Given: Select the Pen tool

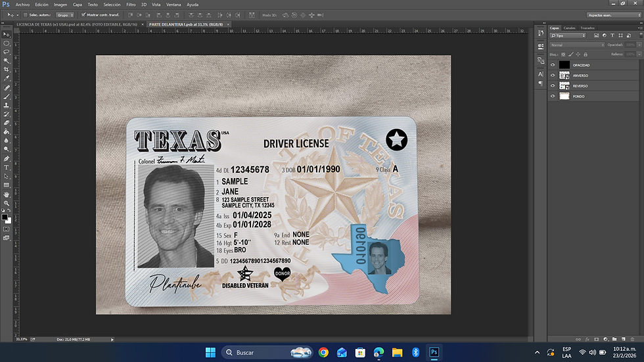Looking at the screenshot, I should (x=6, y=159).
